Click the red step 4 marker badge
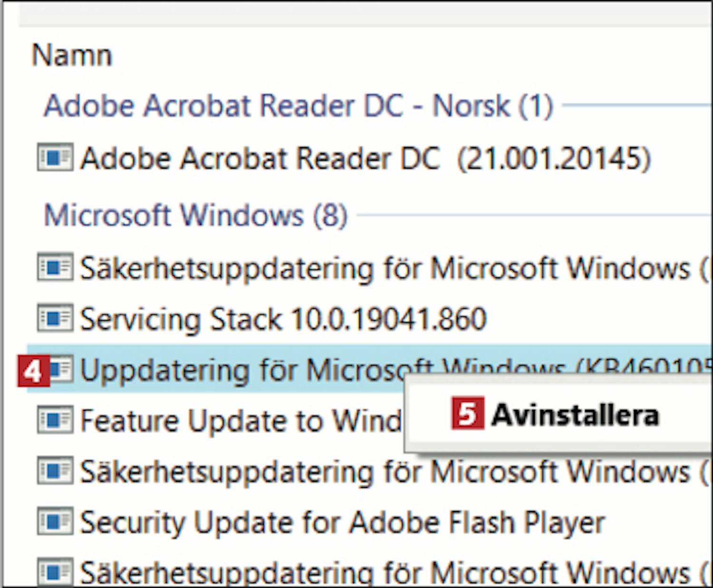This screenshot has width=713, height=588. (34, 371)
